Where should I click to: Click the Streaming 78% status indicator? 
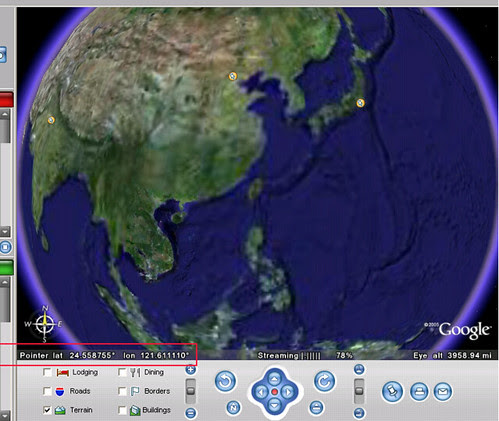tap(305, 356)
